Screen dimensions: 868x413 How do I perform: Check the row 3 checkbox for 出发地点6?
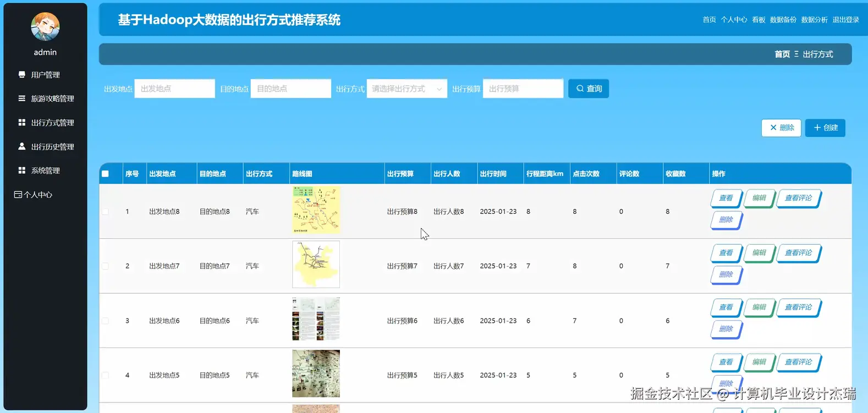pos(105,321)
